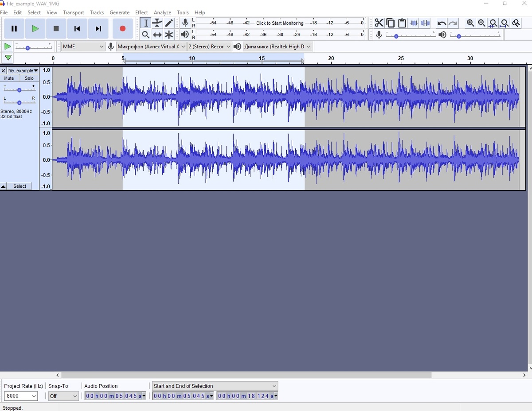Open the Tools menu
The height and width of the screenshot is (411, 532).
point(183,12)
